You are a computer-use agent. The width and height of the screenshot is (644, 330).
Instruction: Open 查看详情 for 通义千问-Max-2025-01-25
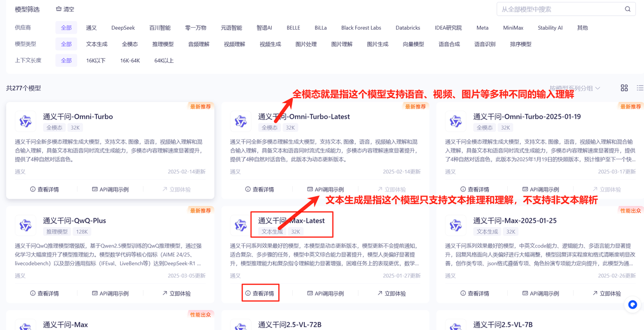[x=474, y=293]
